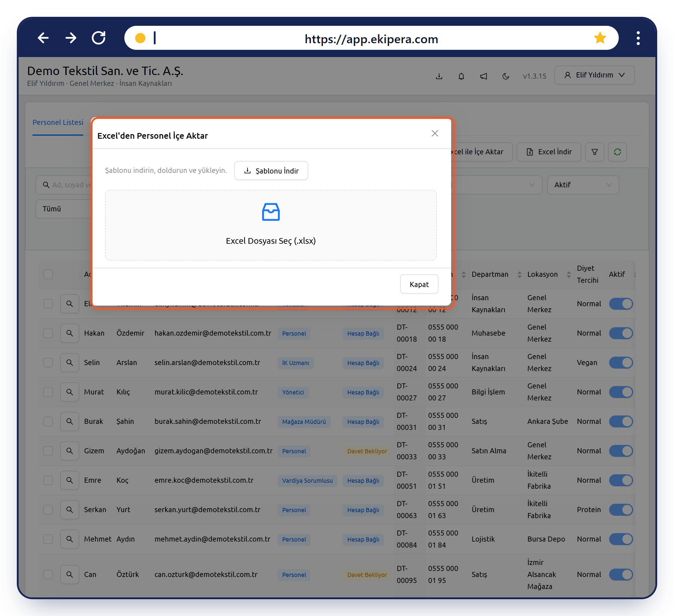Viewport: 674px width, 616px height.
Task: Close the import dialog with the X icon
Action: point(435,133)
